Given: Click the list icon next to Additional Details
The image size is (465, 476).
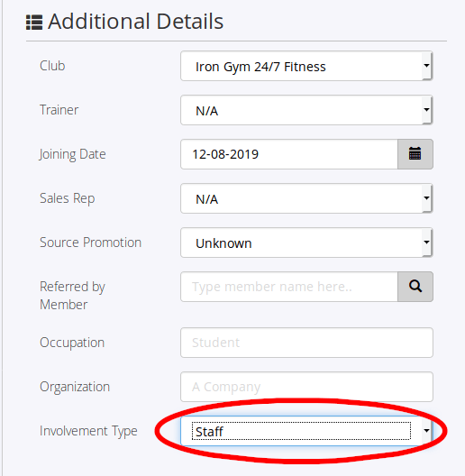Looking at the screenshot, I should point(34,23).
